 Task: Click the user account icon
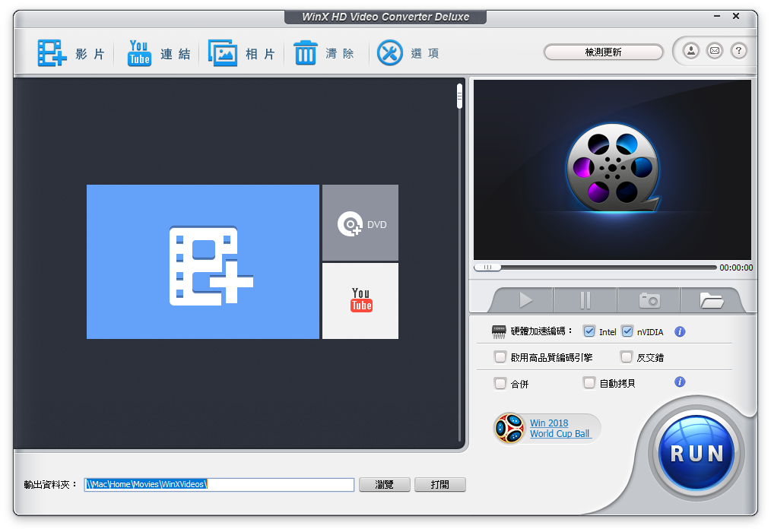point(691,51)
